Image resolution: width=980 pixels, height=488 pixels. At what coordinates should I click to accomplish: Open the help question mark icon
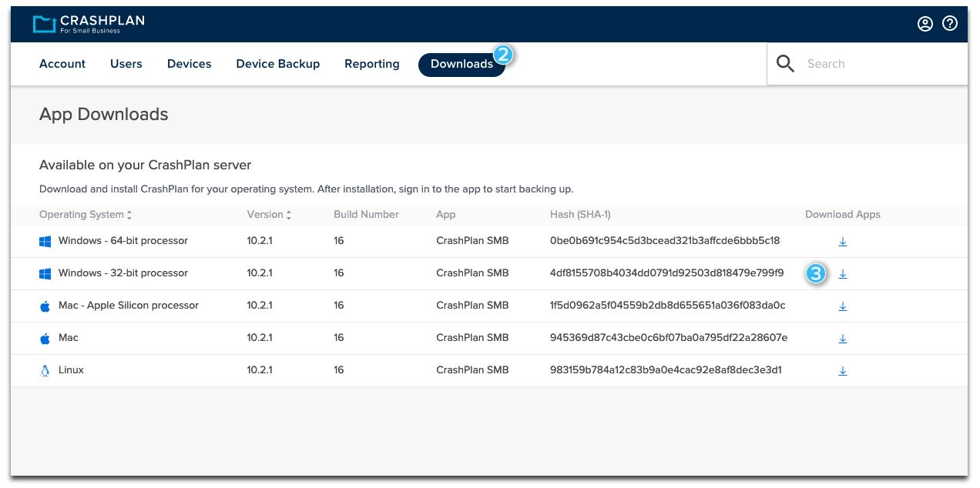pos(950,24)
